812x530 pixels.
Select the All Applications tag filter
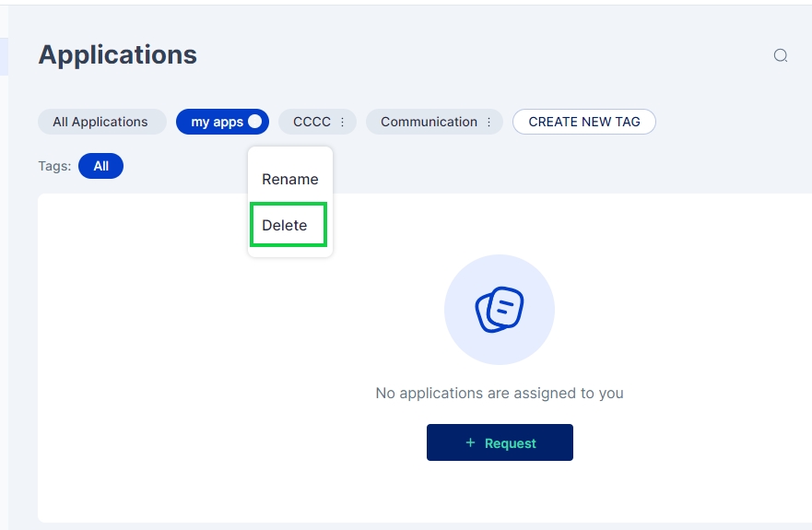(x=100, y=122)
